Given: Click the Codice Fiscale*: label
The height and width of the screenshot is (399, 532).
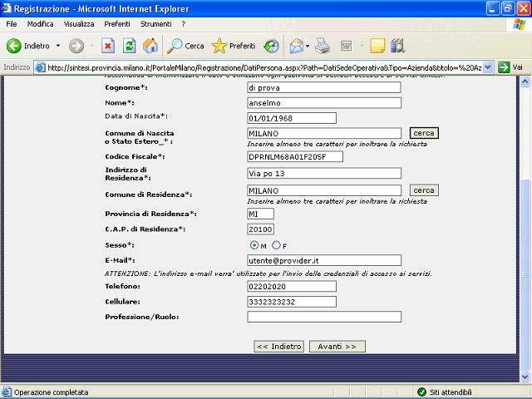Looking at the screenshot, I should [135, 156].
